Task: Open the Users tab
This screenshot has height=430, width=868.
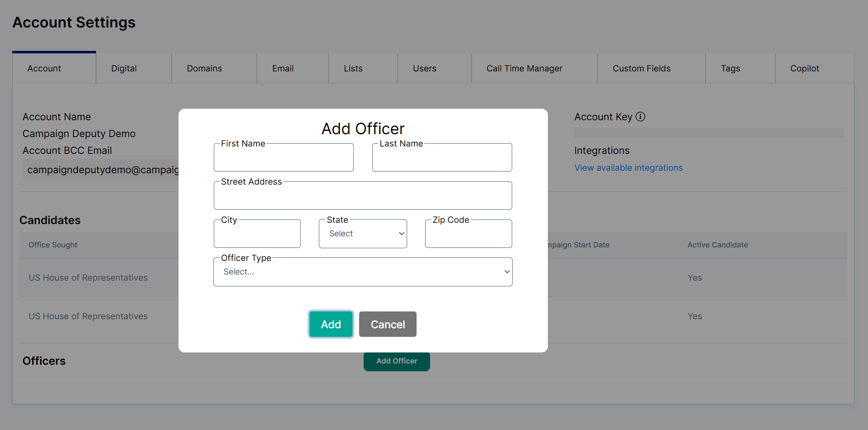Action: point(424,69)
